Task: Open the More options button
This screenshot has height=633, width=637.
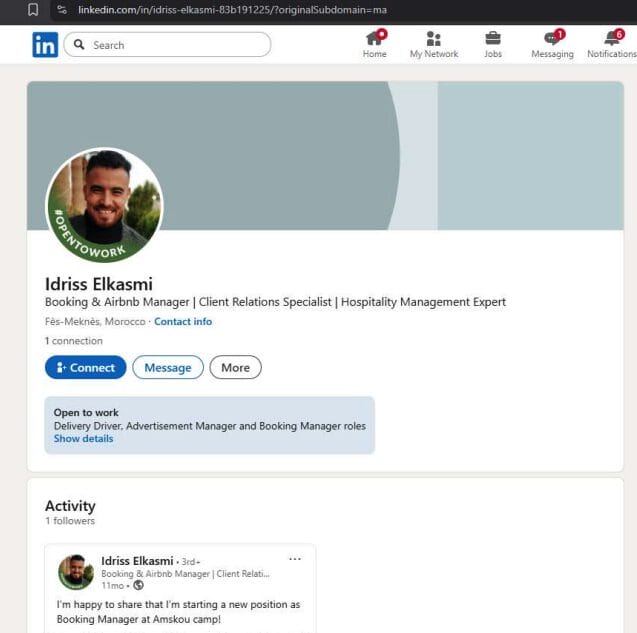Action: click(x=235, y=367)
